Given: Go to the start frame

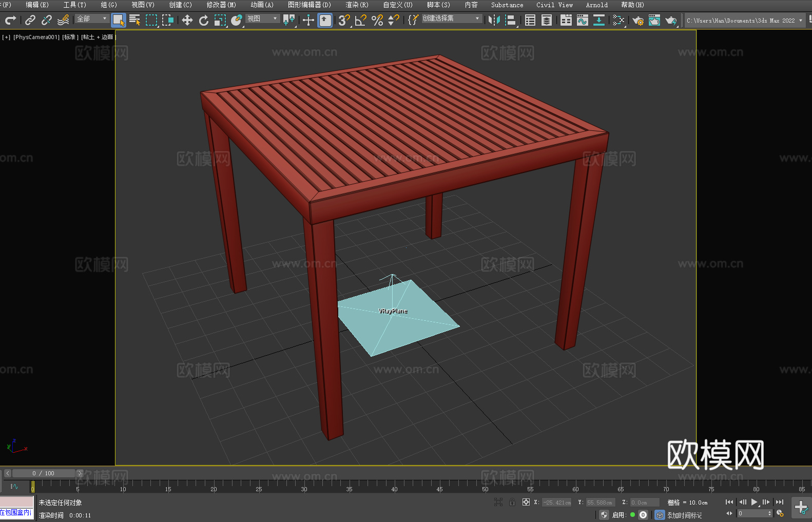Looking at the screenshot, I should [x=729, y=502].
